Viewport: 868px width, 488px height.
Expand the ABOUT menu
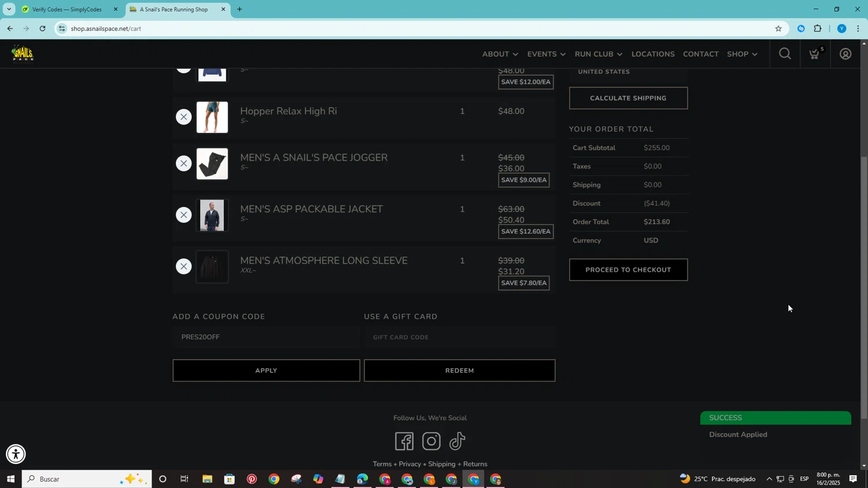point(500,54)
